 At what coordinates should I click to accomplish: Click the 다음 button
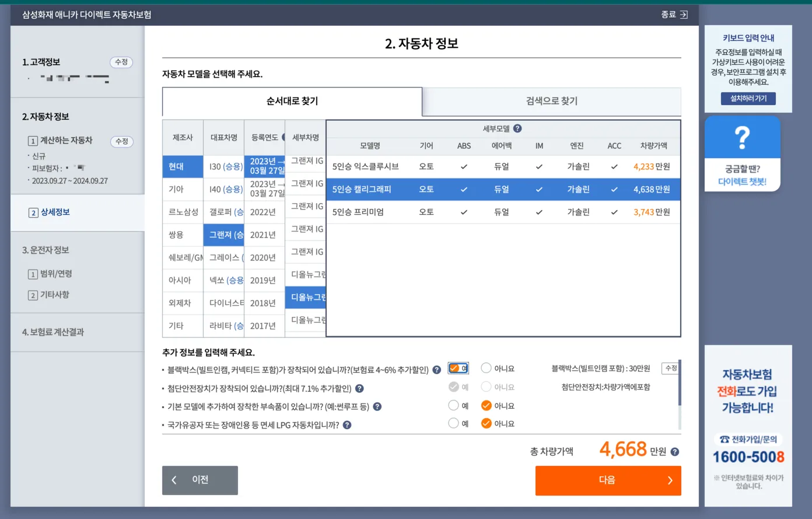608,480
